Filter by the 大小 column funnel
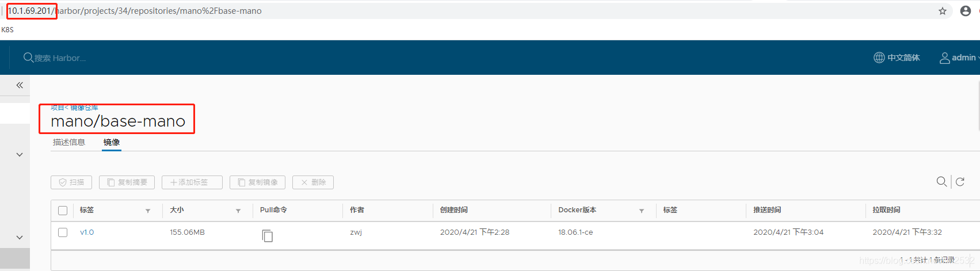Screen dimensions: 980x271 238,211
